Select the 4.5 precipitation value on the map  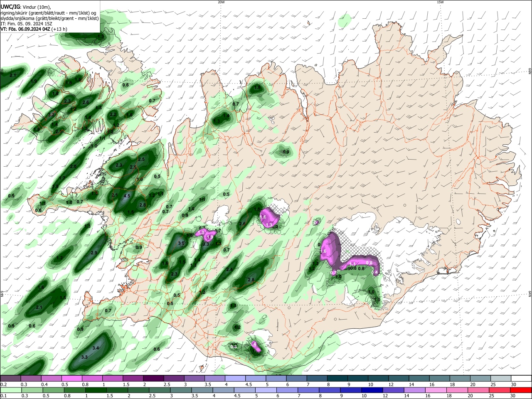click(127, 196)
